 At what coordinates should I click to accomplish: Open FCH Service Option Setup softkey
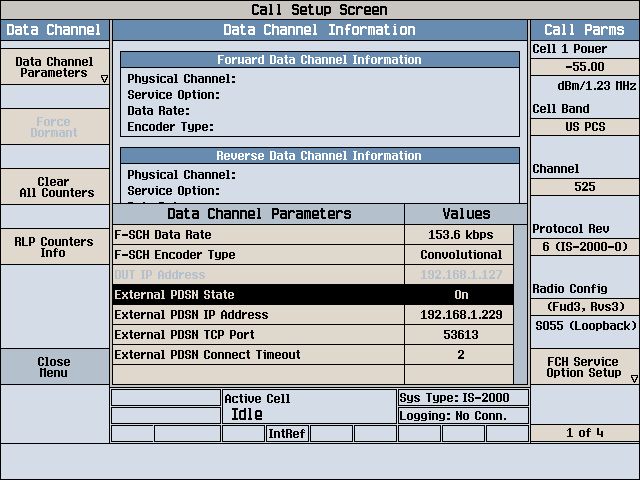[584, 367]
